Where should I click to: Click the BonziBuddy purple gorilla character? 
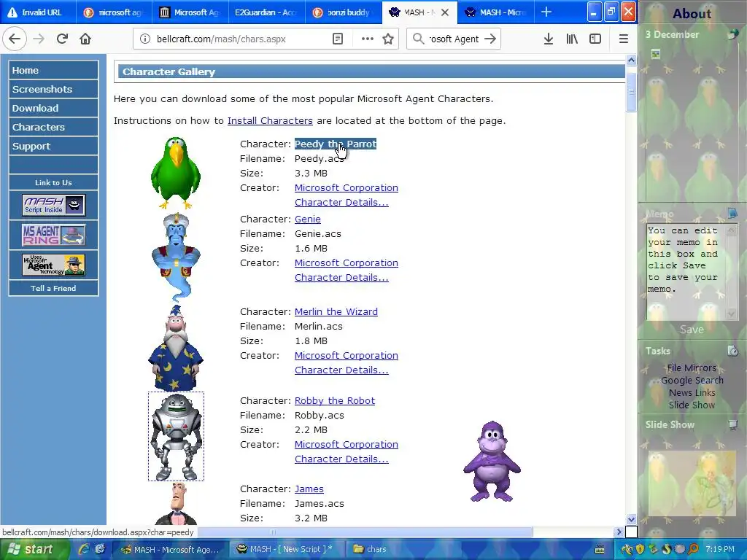tap(492, 461)
